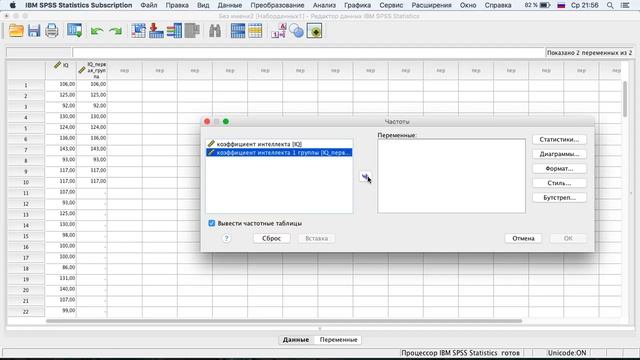Open the Файл menu
Image resolution: width=640 pixels, height=360 pixels.
click(x=149, y=5)
